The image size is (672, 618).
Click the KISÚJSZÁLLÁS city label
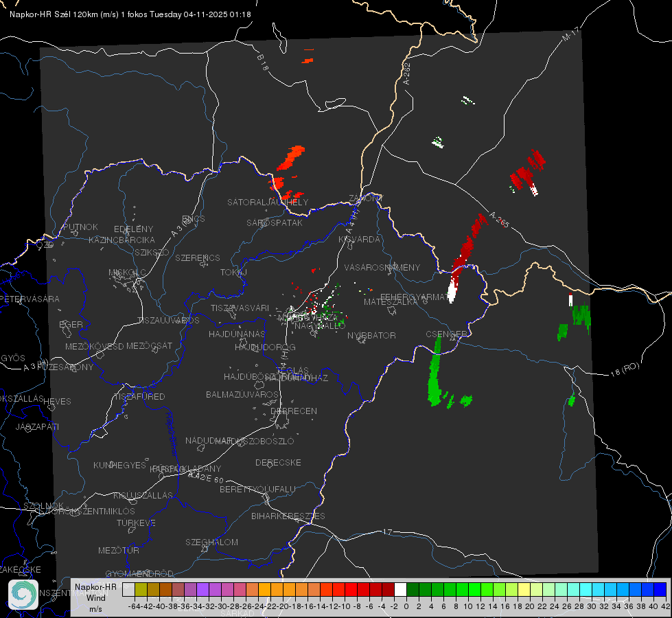tap(143, 495)
